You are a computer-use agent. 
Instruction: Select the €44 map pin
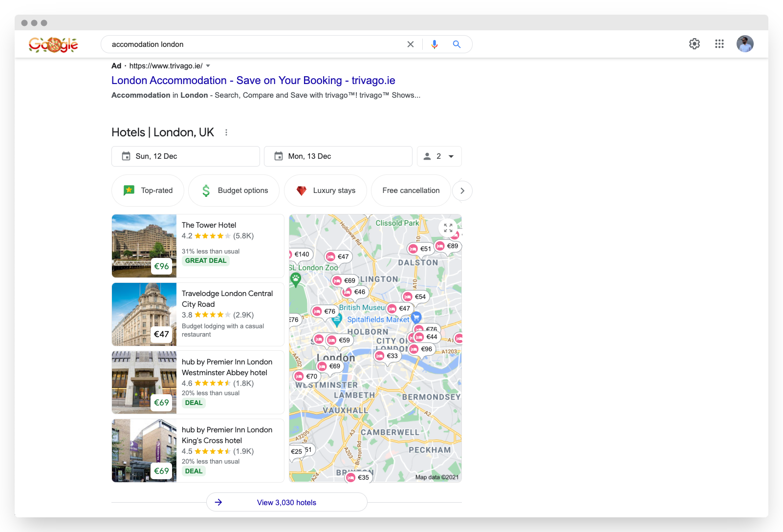[427, 337]
